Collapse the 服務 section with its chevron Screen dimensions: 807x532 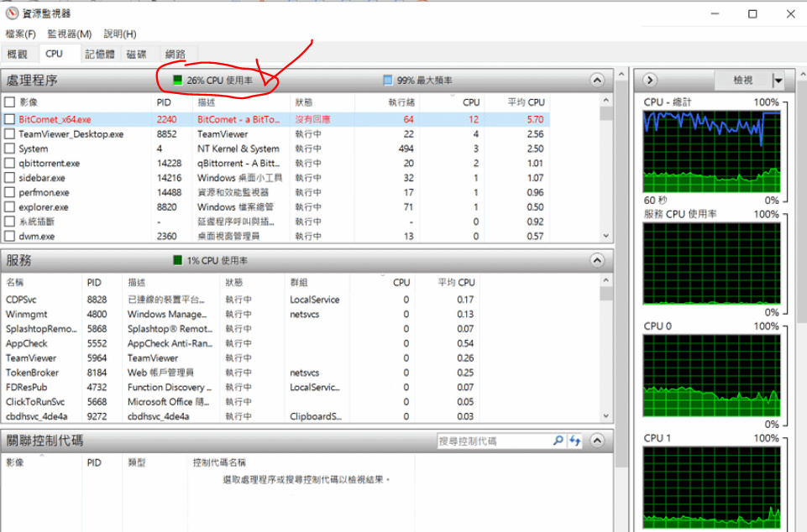click(597, 260)
